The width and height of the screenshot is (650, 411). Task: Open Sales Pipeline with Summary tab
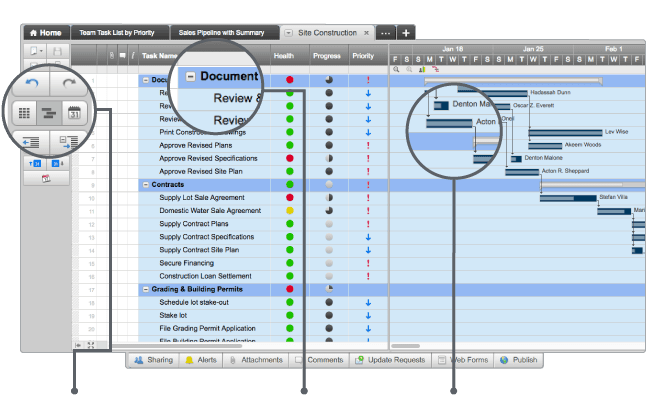click(224, 33)
